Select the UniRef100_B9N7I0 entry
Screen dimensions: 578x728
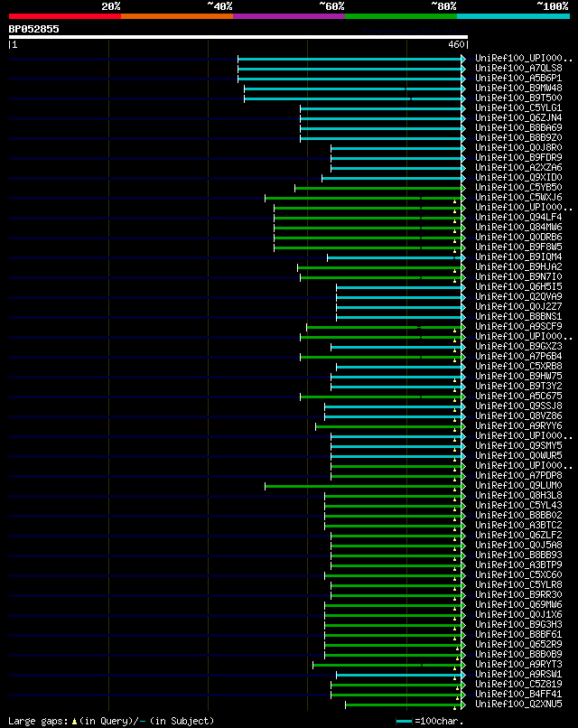click(518, 276)
